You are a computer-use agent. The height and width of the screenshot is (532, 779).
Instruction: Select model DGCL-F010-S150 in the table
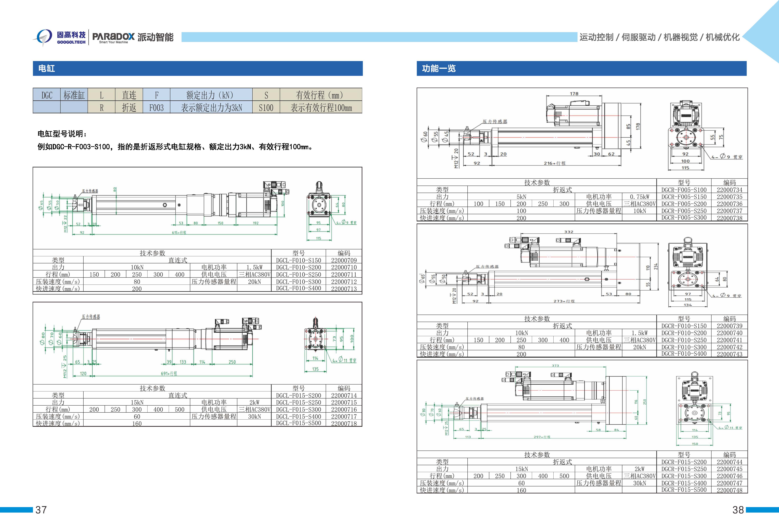tap(298, 260)
